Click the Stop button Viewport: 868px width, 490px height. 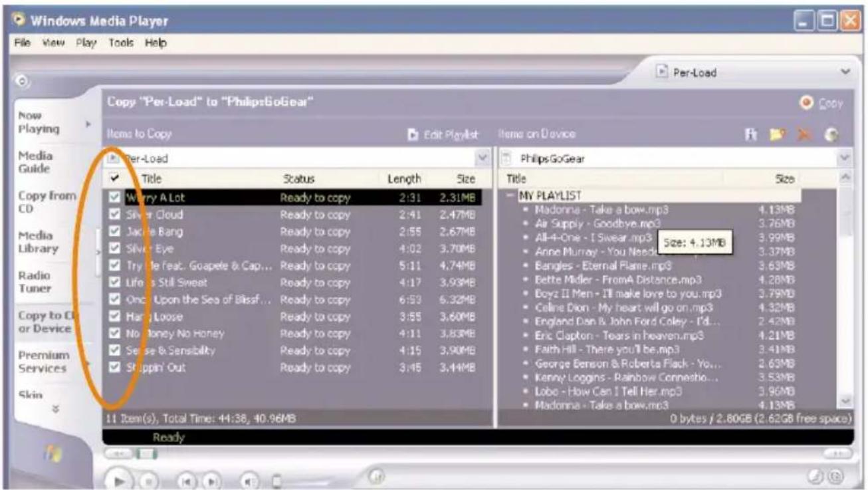point(150,480)
